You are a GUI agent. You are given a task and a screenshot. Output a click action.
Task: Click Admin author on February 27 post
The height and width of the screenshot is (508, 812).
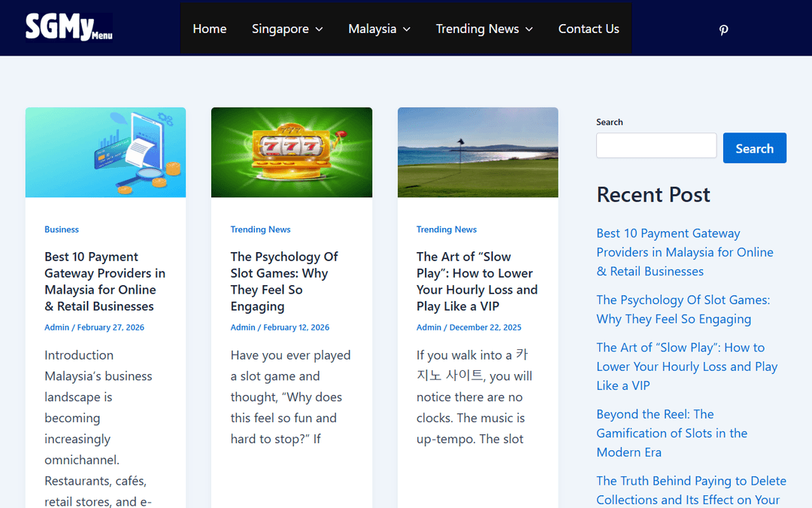[57, 327]
